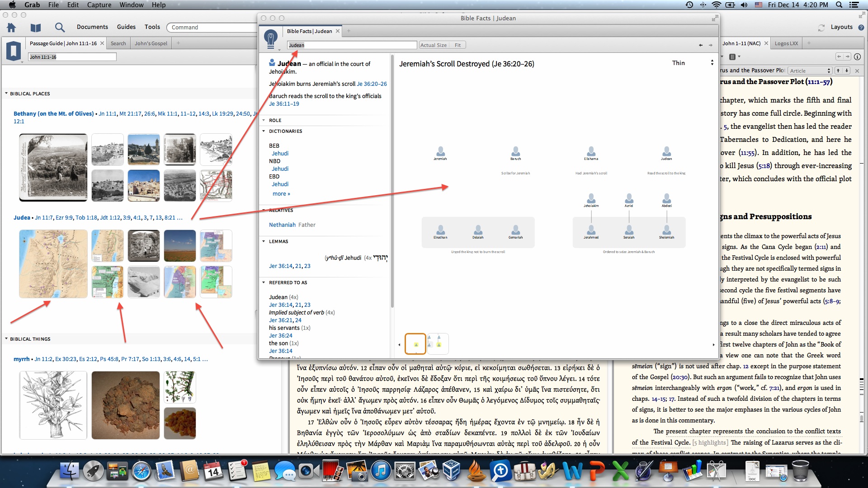This screenshot has width=868, height=488.
Task: Click the more dictionaries link
Action: (281, 193)
